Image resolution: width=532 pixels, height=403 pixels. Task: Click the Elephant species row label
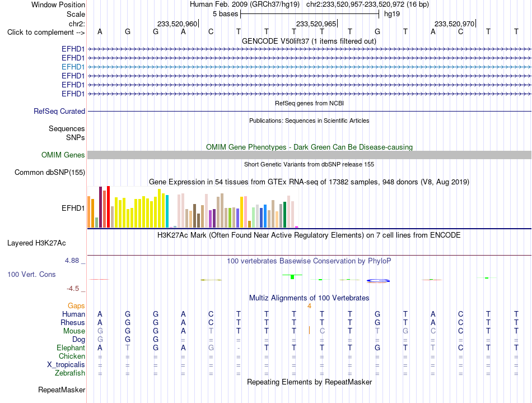[71, 348]
